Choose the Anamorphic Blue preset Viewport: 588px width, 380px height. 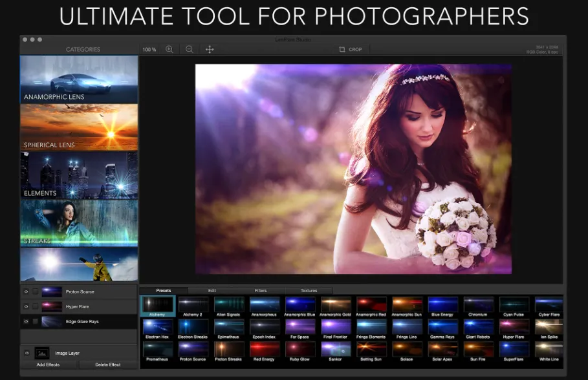point(300,306)
